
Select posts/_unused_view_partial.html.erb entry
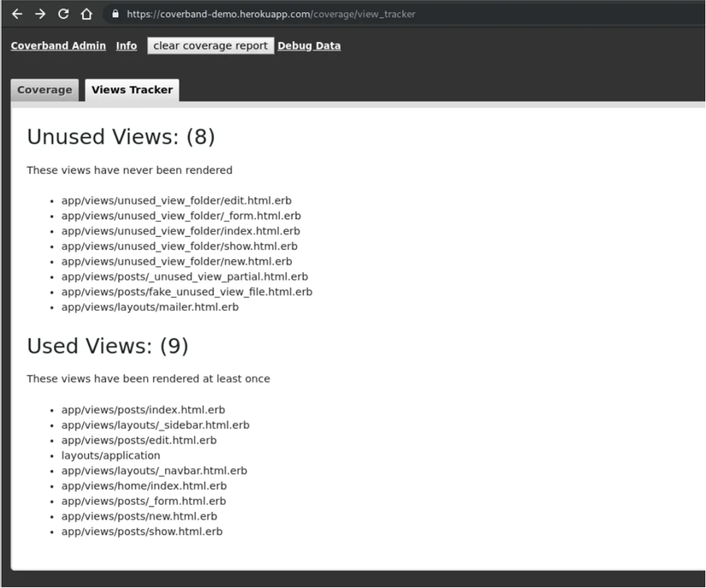pos(185,277)
